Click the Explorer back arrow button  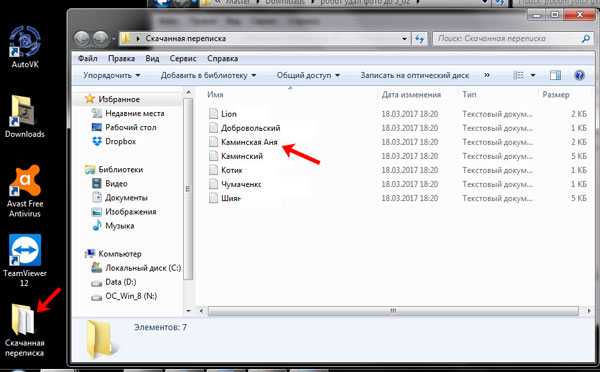click(x=82, y=38)
